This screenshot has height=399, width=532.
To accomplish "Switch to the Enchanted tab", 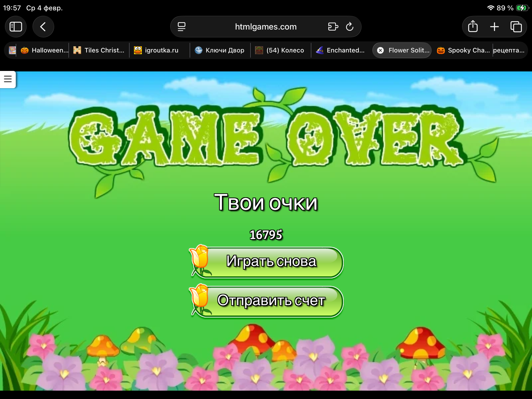I will pos(341,50).
